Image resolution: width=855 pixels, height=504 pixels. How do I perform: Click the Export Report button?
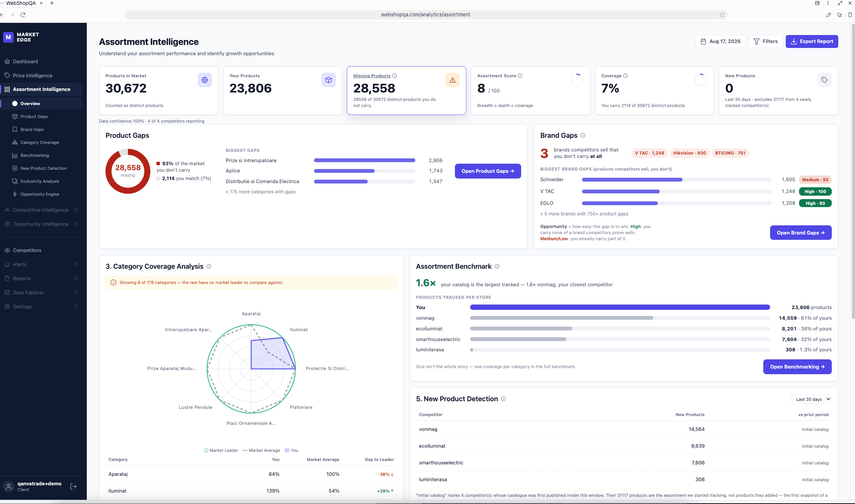point(812,41)
